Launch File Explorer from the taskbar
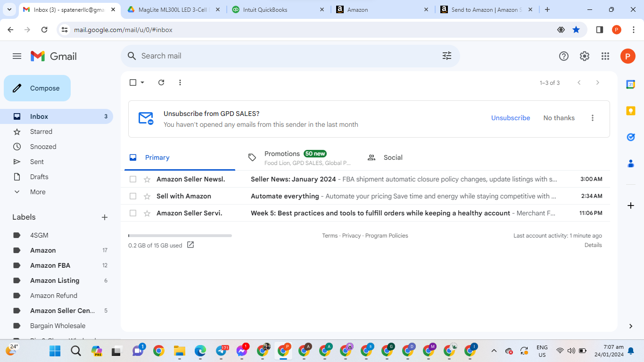 tap(180, 351)
